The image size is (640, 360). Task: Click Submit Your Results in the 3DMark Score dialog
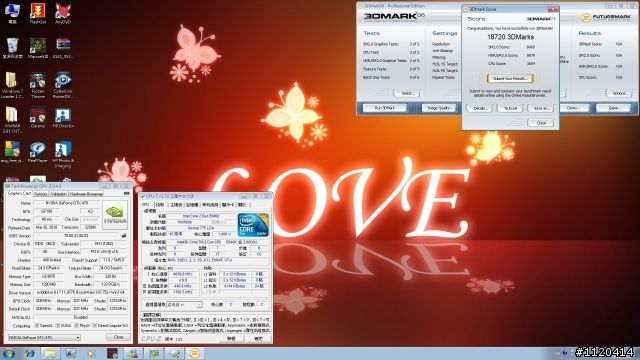tap(510, 78)
